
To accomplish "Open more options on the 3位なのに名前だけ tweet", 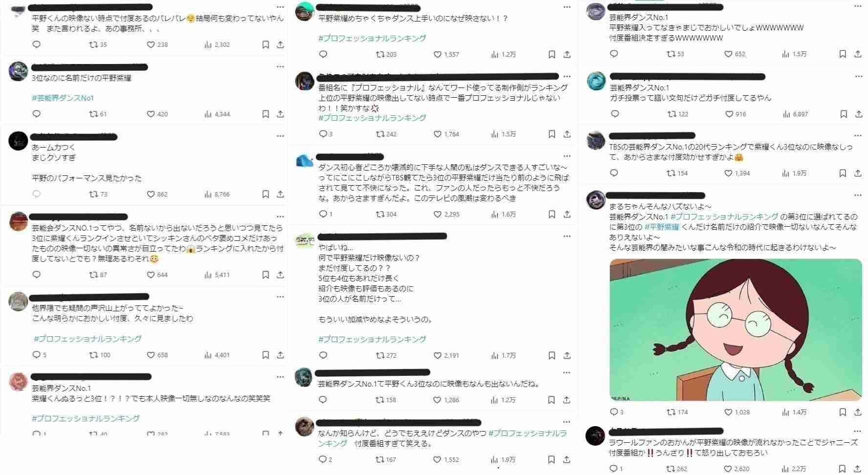I will pyautogui.click(x=280, y=66).
